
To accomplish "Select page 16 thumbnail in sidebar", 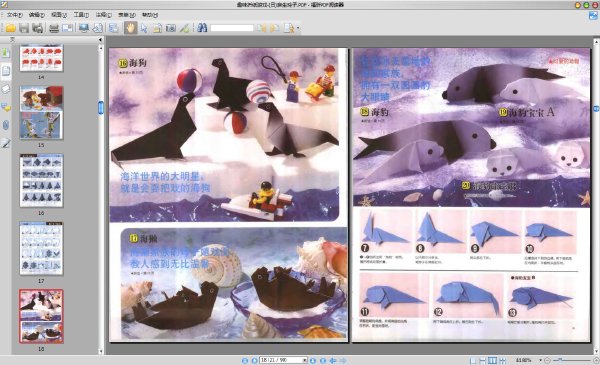I will (x=41, y=181).
